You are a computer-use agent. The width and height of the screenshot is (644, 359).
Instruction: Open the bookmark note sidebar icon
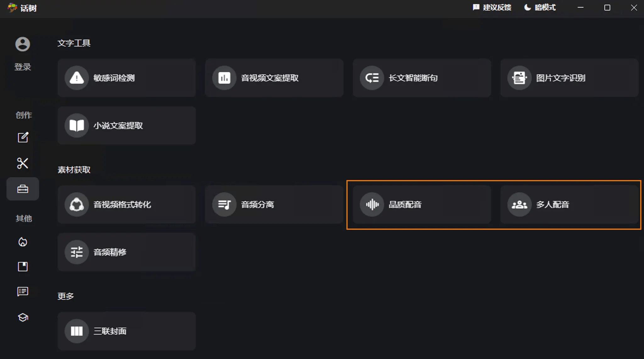point(23,267)
